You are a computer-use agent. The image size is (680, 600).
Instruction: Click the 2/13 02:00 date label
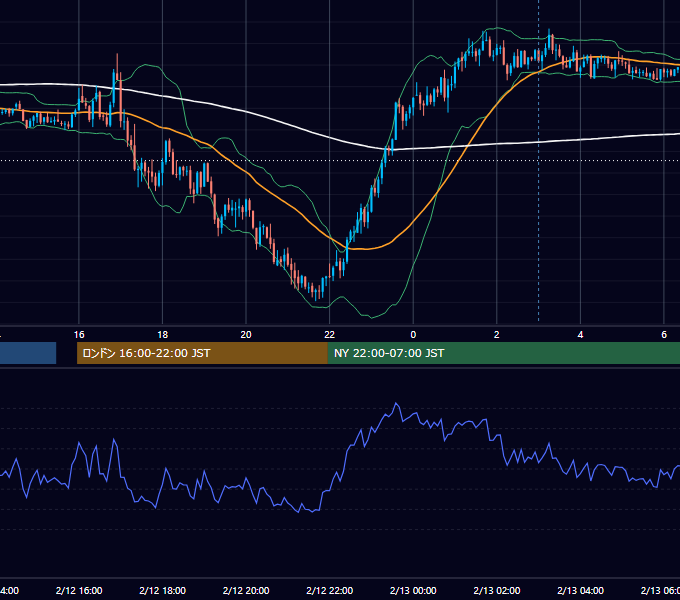point(497,590)
